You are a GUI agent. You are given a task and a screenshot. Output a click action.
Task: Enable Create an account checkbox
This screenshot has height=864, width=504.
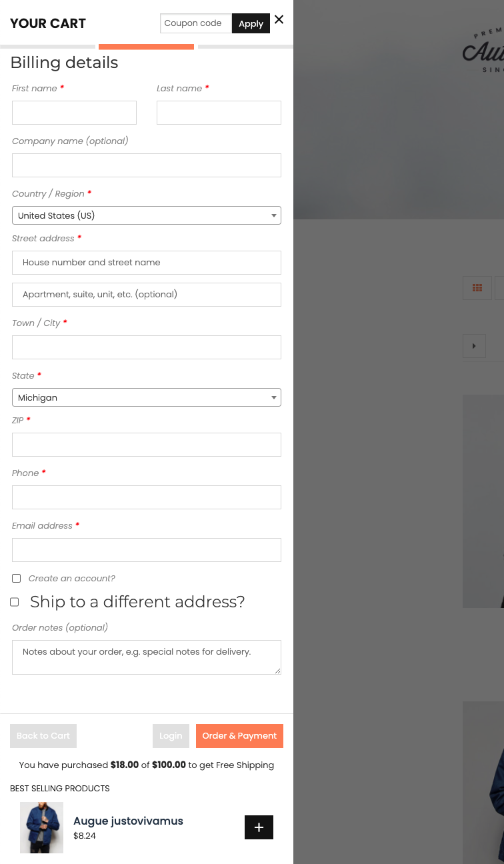(x=17, y=579)
